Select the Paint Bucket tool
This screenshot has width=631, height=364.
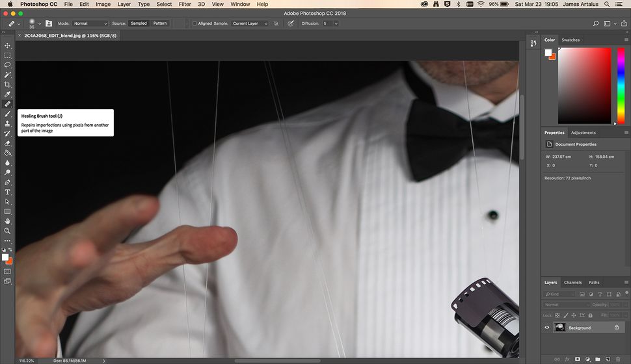click(x=7, y=153)
